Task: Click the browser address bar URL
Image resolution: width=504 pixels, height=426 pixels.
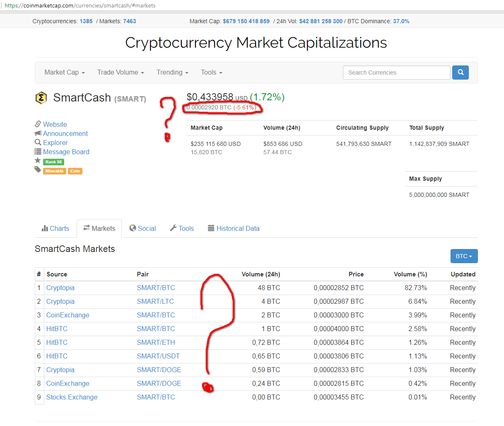Action: 80,6
